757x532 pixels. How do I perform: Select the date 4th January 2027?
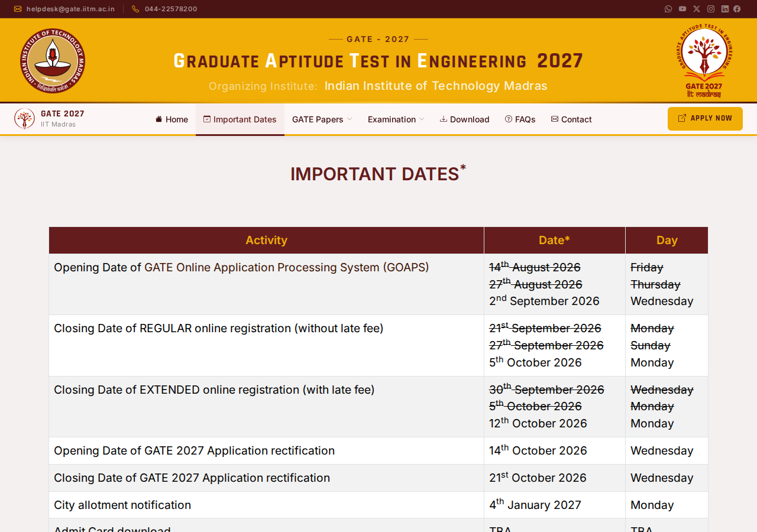tap(535, 505)
